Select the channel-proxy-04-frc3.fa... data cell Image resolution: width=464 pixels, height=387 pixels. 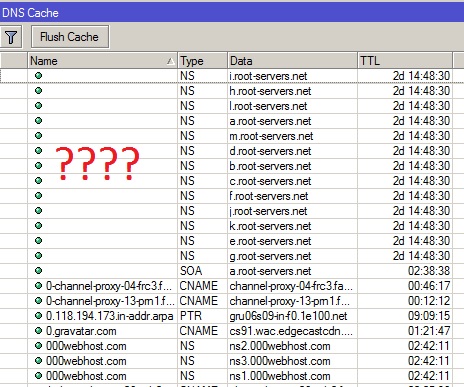(291, 286)
